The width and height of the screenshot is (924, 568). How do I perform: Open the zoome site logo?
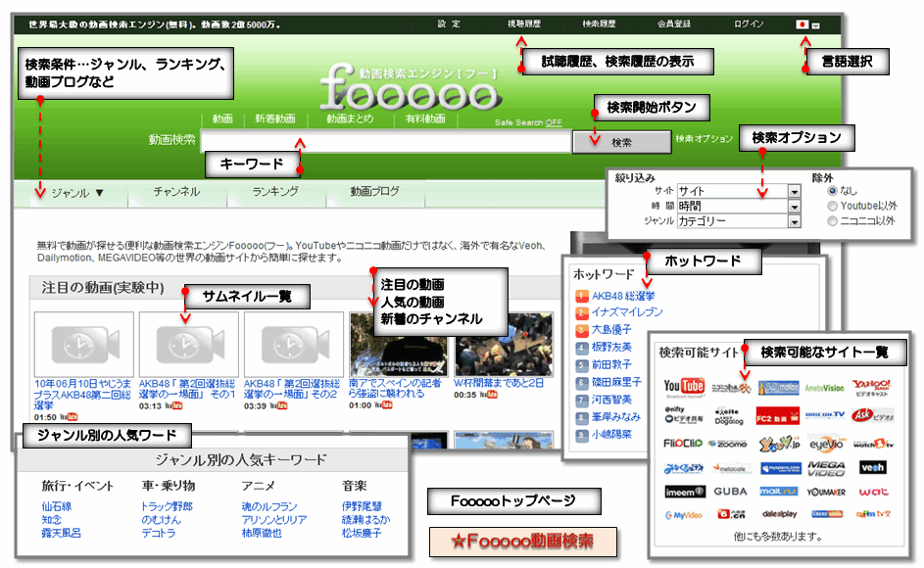coord(728,444)
